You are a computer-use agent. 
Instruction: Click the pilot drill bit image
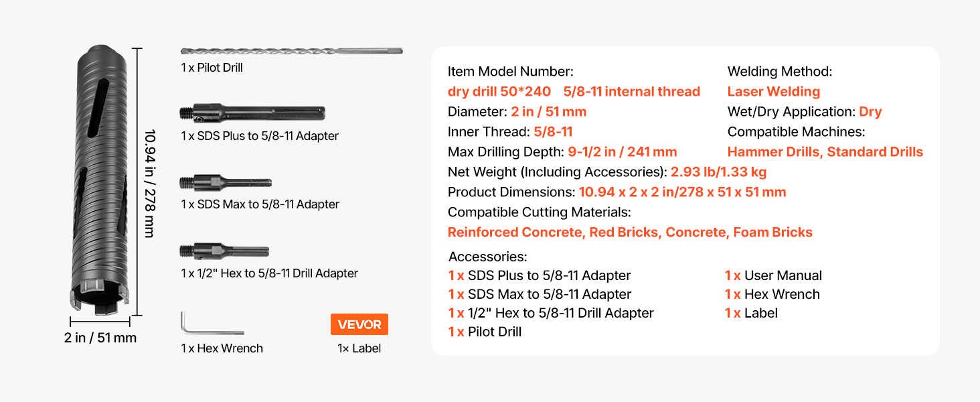tap(291, 51)
